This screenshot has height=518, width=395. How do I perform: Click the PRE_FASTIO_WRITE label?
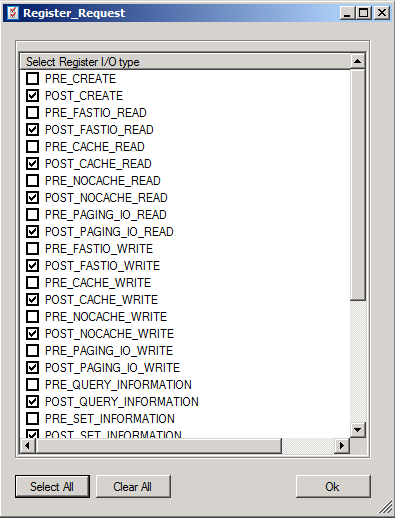(x=99, y=249)
